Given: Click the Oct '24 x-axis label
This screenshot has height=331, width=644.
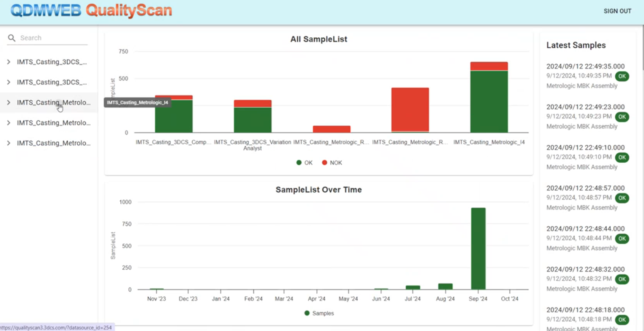Looking at the screenshot, I should (x=510, y=299).
